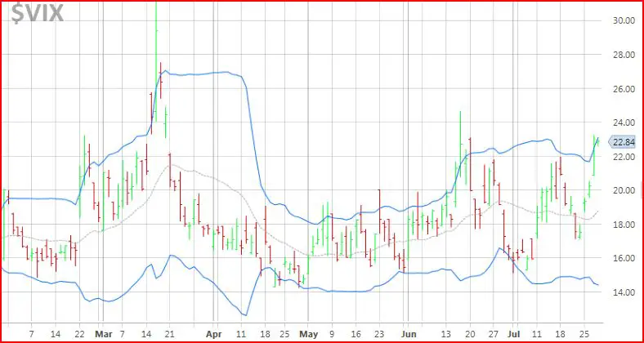The height and width of the screenshot is (343, 644).
Task: Select the 9 date label in May
Action: tap(332, 334)
